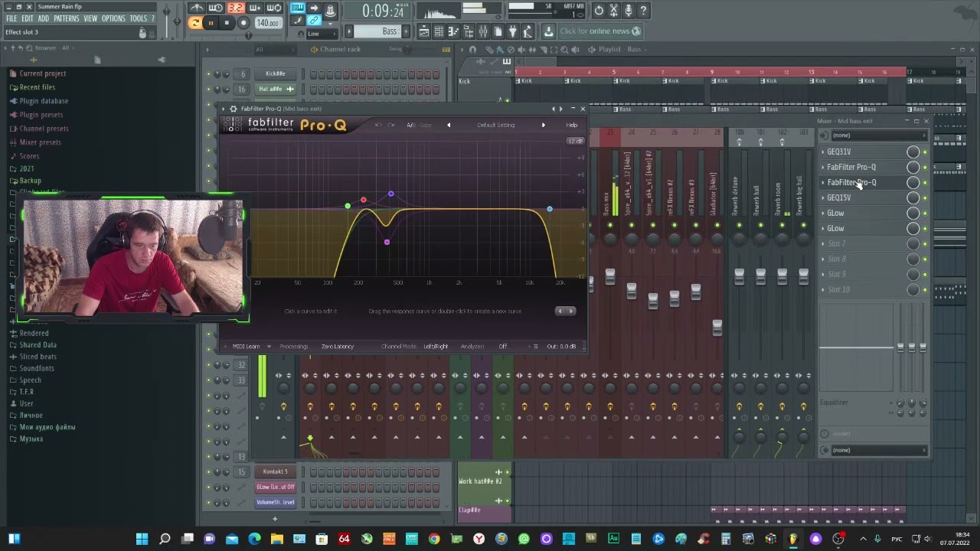Screen dimensions: 980x551
Task: Open the PATTERNS menu
Action: point(67,18)
